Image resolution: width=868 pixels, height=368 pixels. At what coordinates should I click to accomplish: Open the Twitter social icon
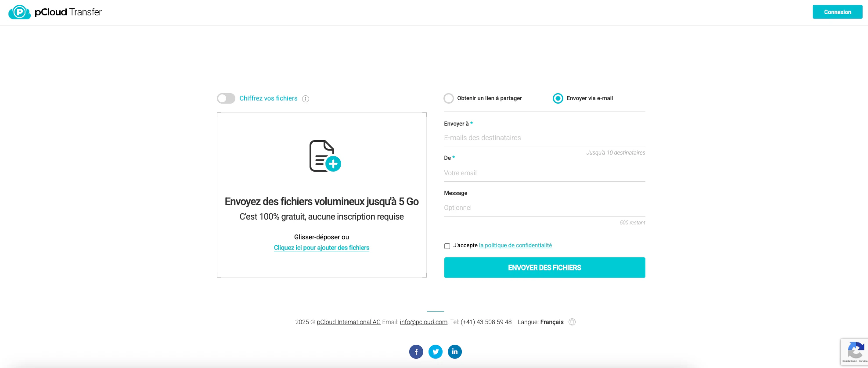point(436,352)
